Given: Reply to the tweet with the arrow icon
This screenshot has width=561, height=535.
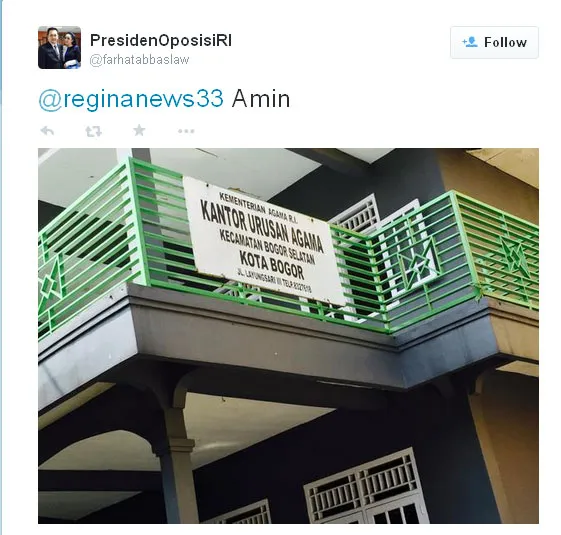Looking at the screenshot, I should click(47, 131).
